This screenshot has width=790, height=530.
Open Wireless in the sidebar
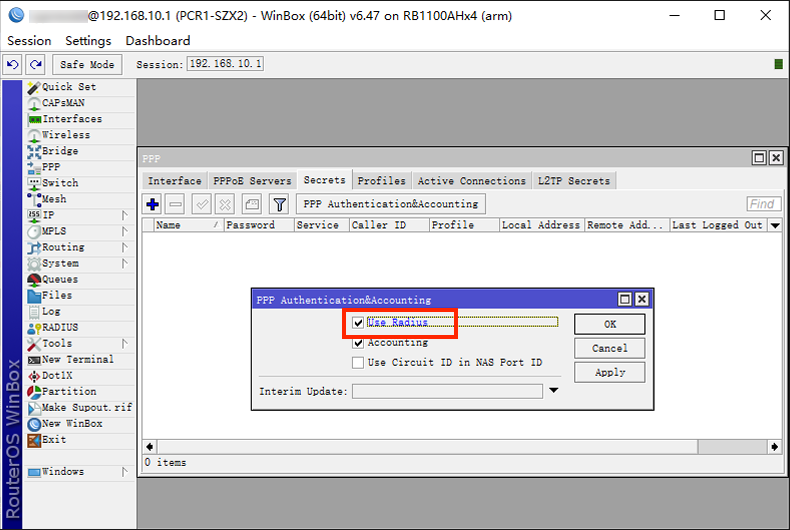81,135
